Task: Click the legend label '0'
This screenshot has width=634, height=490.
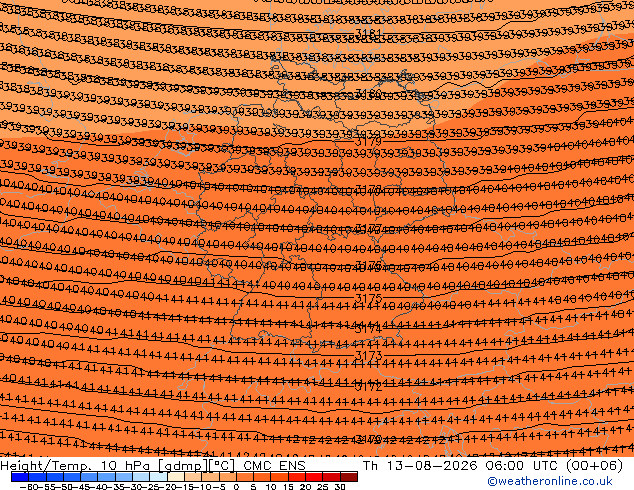Action: pyautogui.click(x=237, y=486)
